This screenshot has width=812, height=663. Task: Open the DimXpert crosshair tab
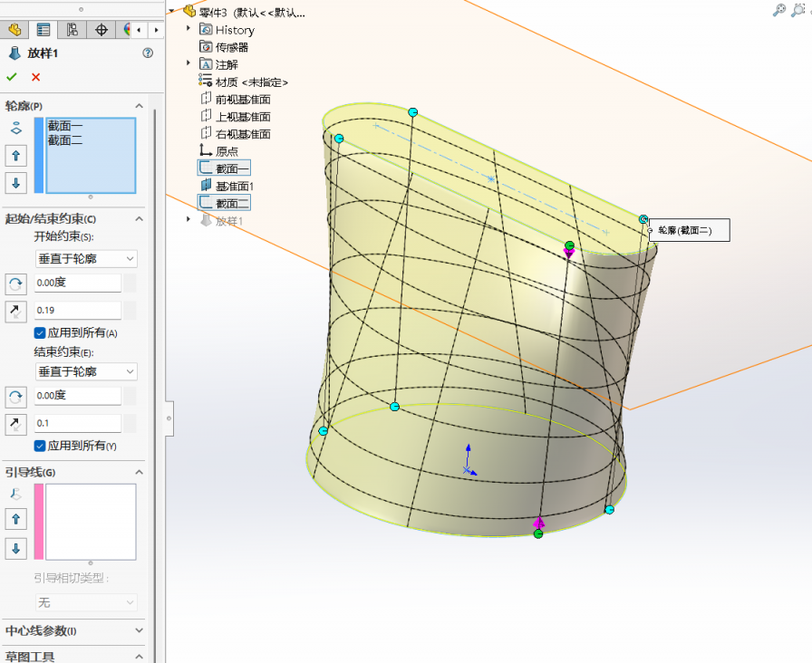click(x=101, y=29)
